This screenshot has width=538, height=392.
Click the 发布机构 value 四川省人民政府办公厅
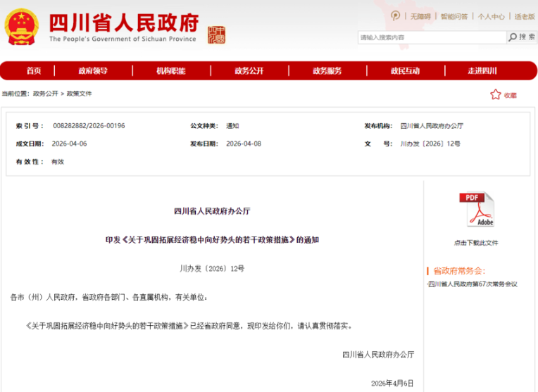pos(432,126)
